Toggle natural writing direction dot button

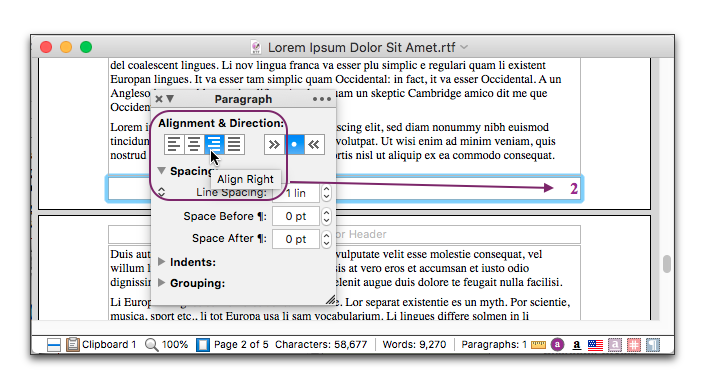[x=294, y=144]
